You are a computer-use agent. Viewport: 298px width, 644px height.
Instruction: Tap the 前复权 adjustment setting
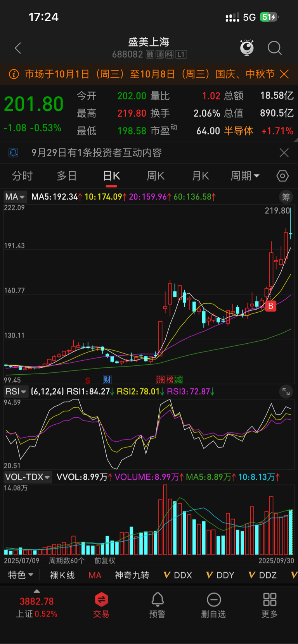pos(105,561)
